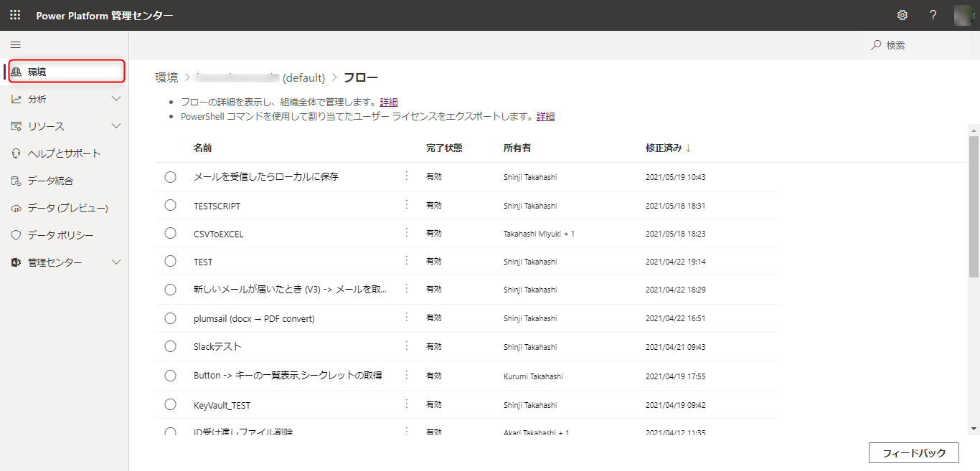Click the 環境 breadcrumb link
The image size is (980, 471).
point(166,77)
